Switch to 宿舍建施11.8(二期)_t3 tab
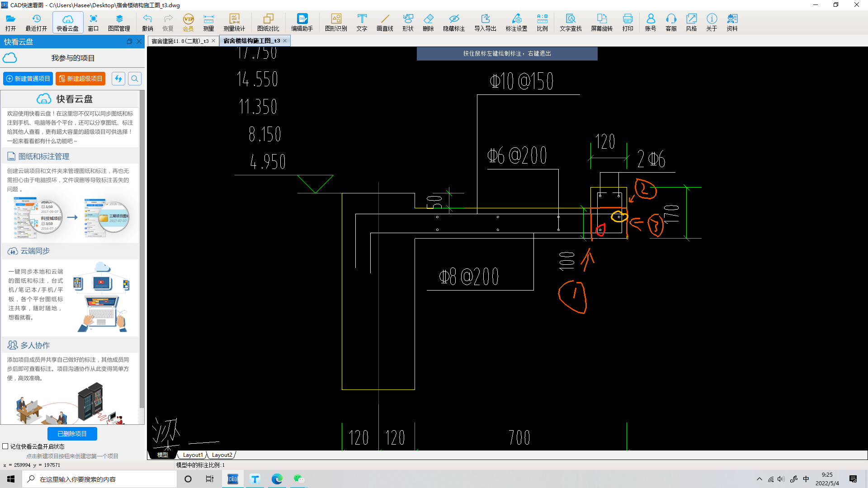This screenshot has width=868, height=488. (180, 41)
